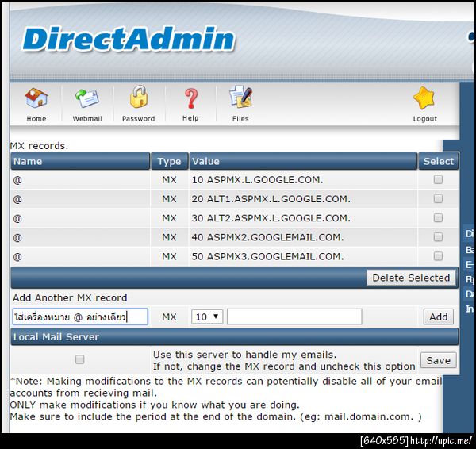
Task: Click the Logout star icon
Action: (424, 98)
